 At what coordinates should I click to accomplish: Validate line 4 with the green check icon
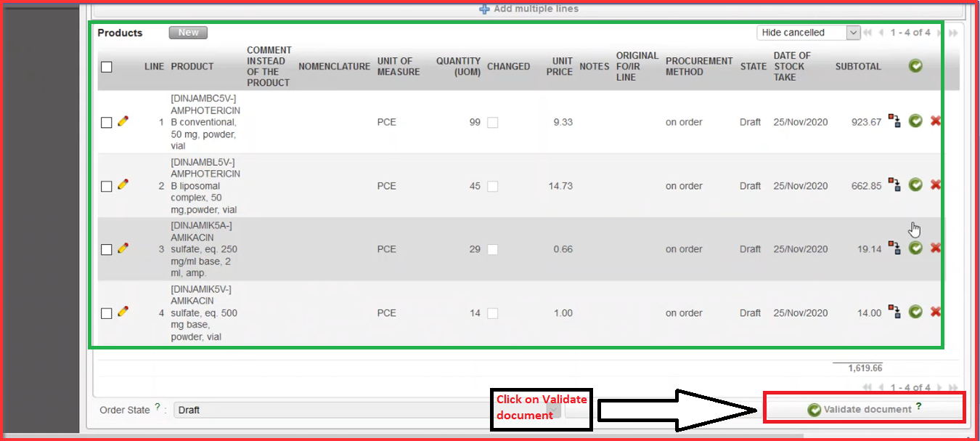coord(915,312)
